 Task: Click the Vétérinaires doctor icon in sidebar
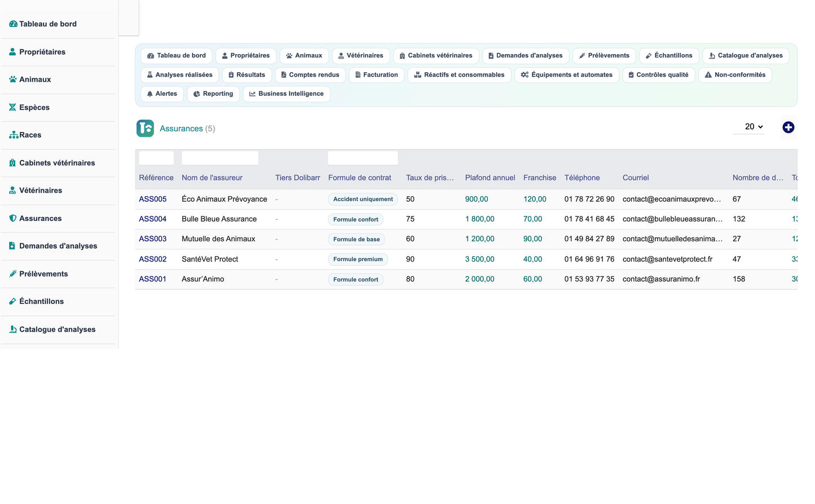tap(12, 191)
